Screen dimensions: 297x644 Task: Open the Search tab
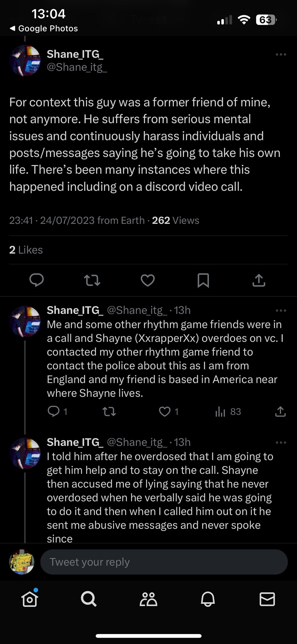[89, 599]
